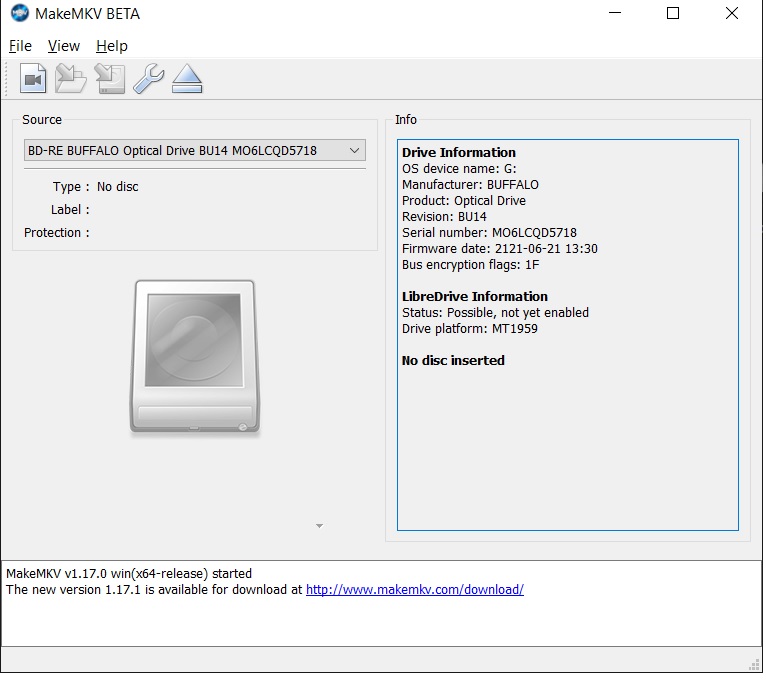Click the large optical drive image
The height and width of the screenshot is (681, 766).
pyautogui.click(x=195, y=357)
